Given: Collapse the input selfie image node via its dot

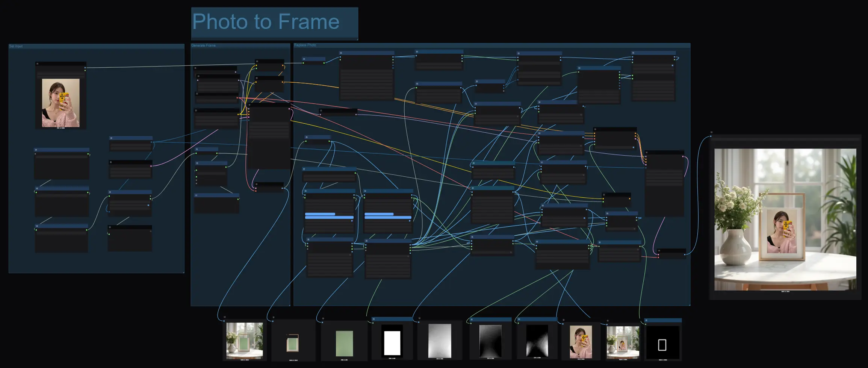Looking at the screenshot, I should click(38, 64).
